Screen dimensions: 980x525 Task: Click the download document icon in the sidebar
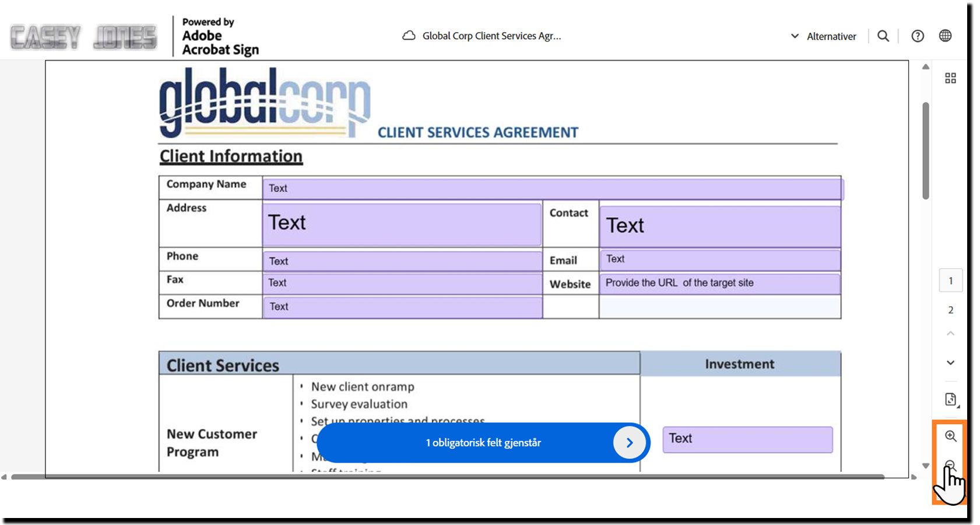(951, 400)
